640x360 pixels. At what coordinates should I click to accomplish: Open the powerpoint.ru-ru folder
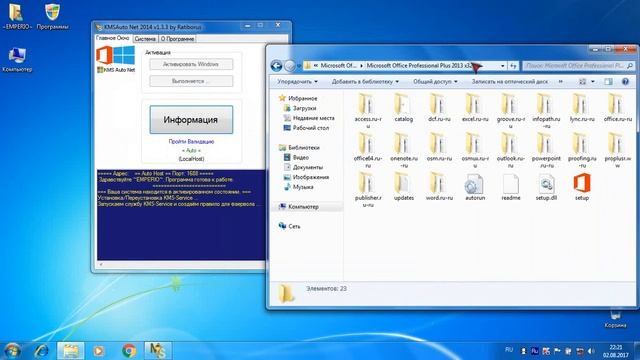546,149
